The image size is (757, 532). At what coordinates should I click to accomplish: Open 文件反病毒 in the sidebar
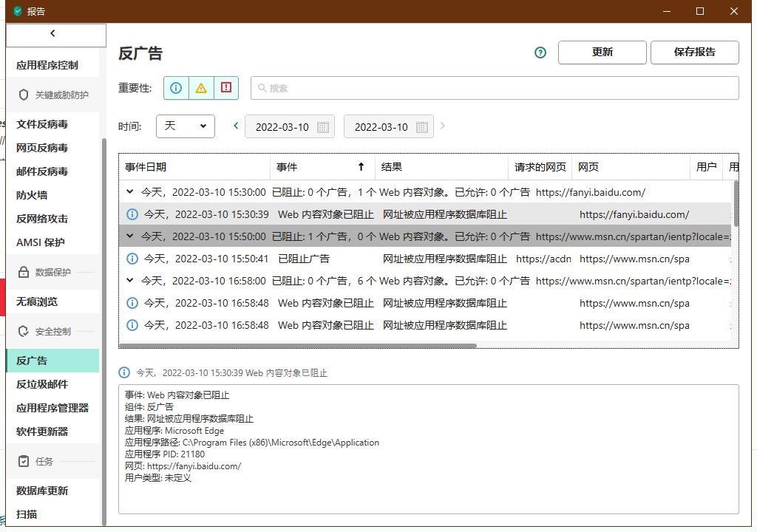(42, 124)
